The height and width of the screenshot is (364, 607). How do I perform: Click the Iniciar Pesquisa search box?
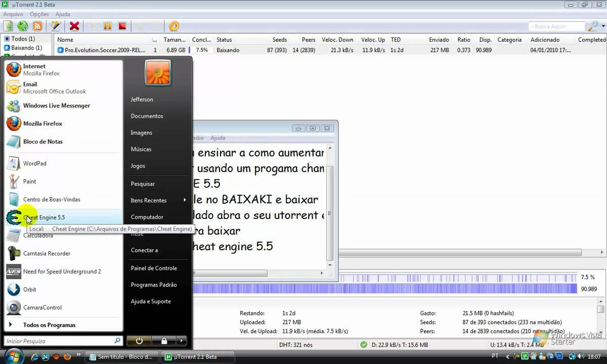click(63, 341)
